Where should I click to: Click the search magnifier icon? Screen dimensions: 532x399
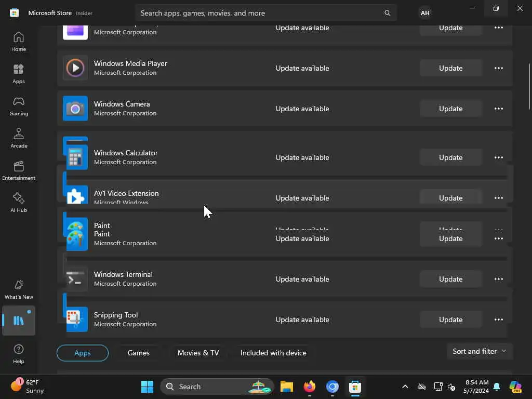tap(387, 13)
